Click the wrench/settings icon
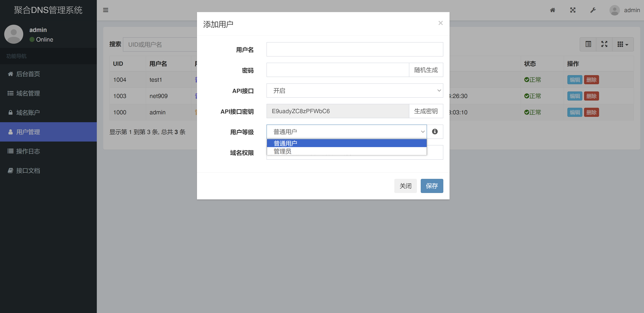 (593, 10)
